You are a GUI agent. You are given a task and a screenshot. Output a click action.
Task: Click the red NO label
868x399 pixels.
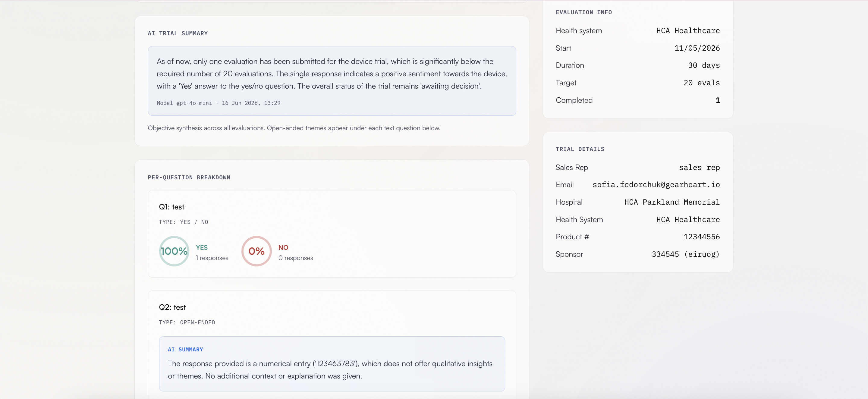click(x=283, y=247)
